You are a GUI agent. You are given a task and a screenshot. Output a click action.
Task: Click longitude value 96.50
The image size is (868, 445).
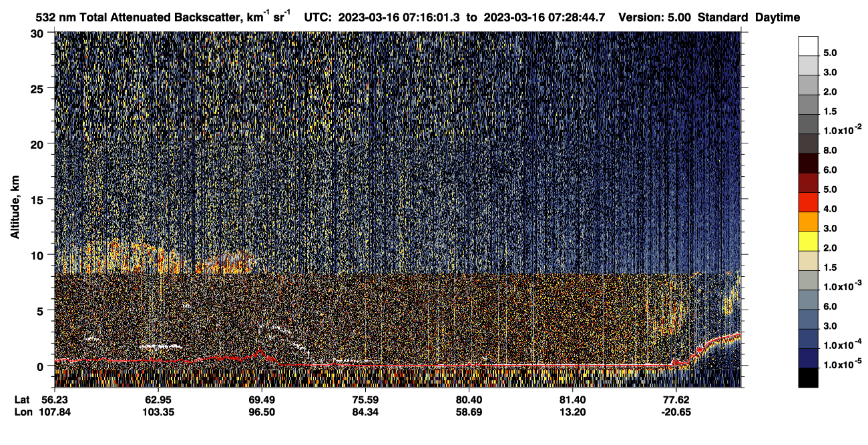261,412
